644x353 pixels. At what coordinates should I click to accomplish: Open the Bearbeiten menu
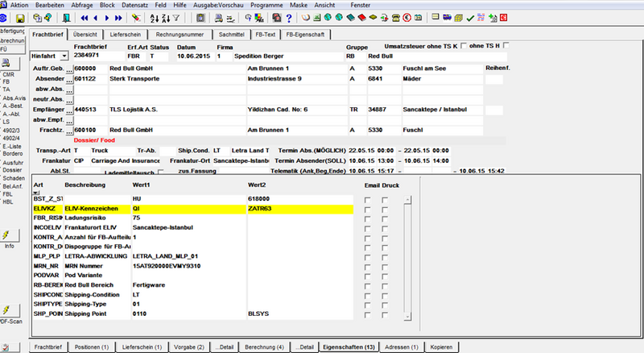(50, 5)
